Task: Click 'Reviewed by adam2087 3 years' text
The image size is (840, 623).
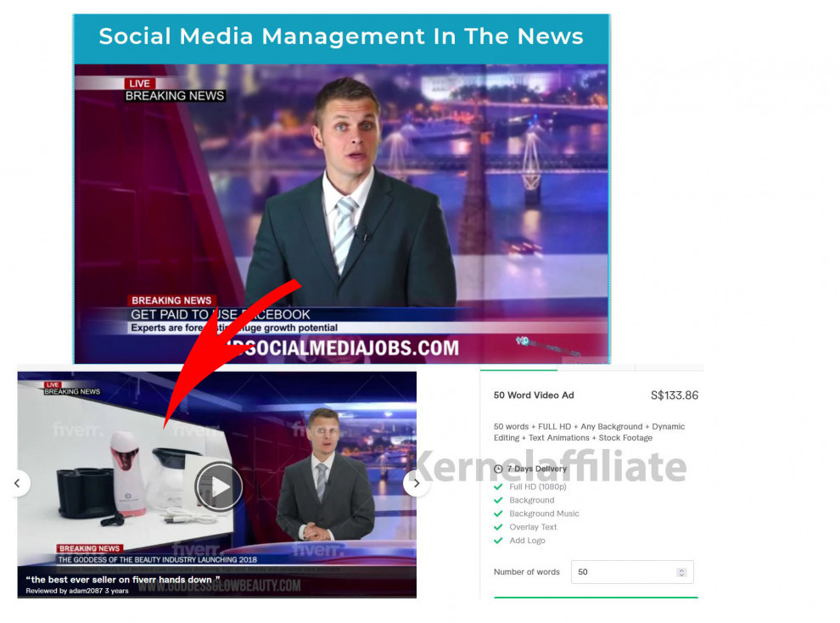Action: (x=77, y=591)
